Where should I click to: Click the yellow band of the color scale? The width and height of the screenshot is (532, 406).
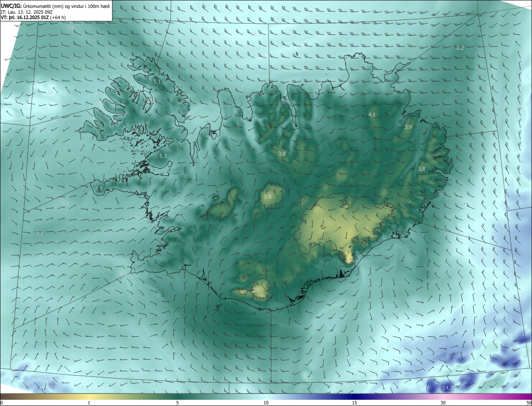click(x=89, y=396)
